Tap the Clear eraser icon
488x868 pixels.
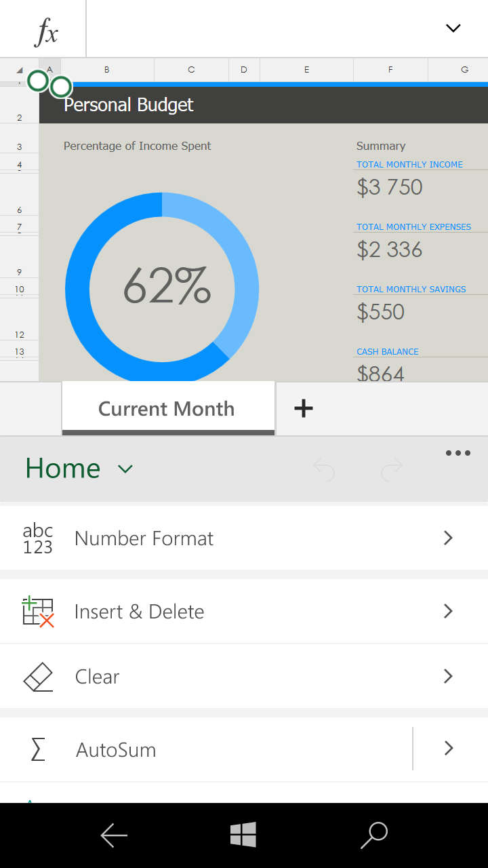[x=38, y=677]
